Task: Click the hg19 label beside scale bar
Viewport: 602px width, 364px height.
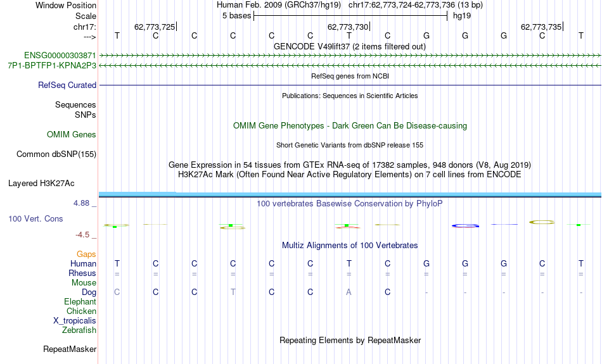Action: (x=462, y=16)
